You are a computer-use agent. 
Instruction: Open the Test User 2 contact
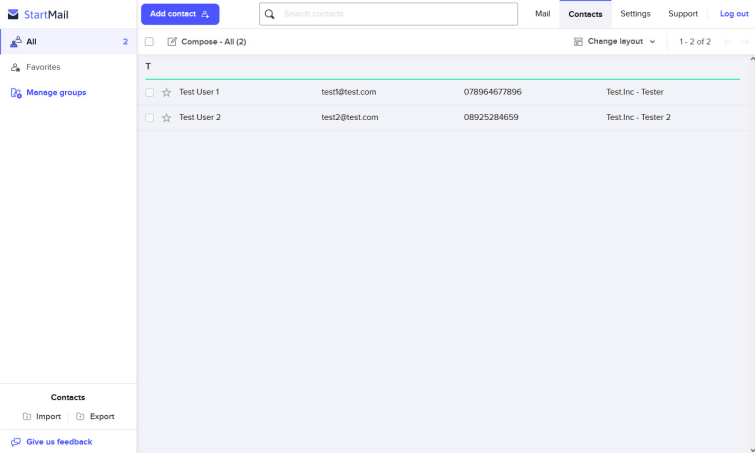point(200,117)
